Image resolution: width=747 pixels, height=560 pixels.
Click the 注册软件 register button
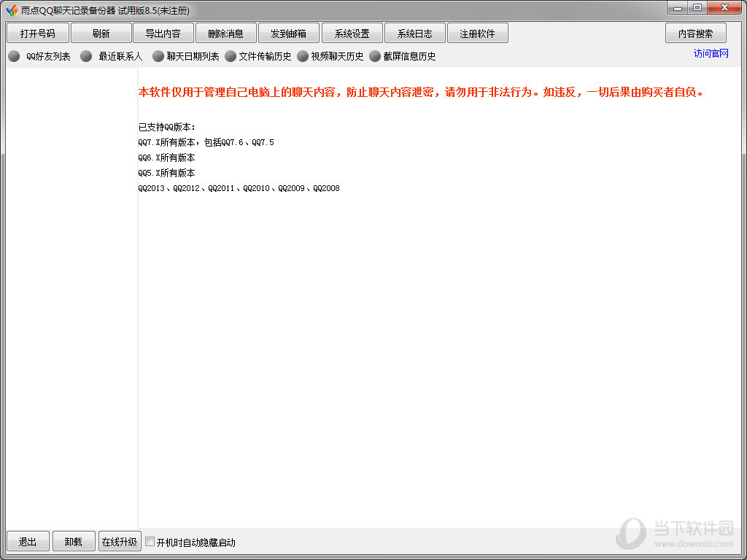tap(477, 34)
